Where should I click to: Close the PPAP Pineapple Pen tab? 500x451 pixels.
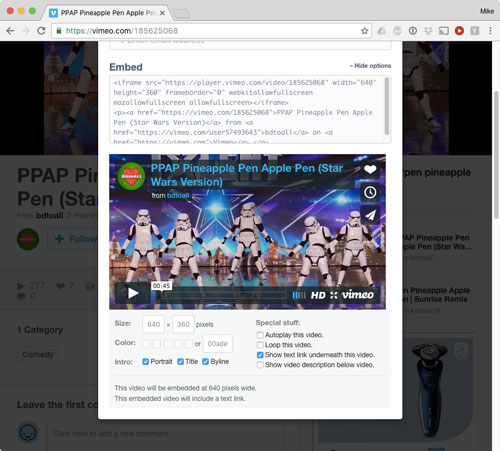pos(162,13)
